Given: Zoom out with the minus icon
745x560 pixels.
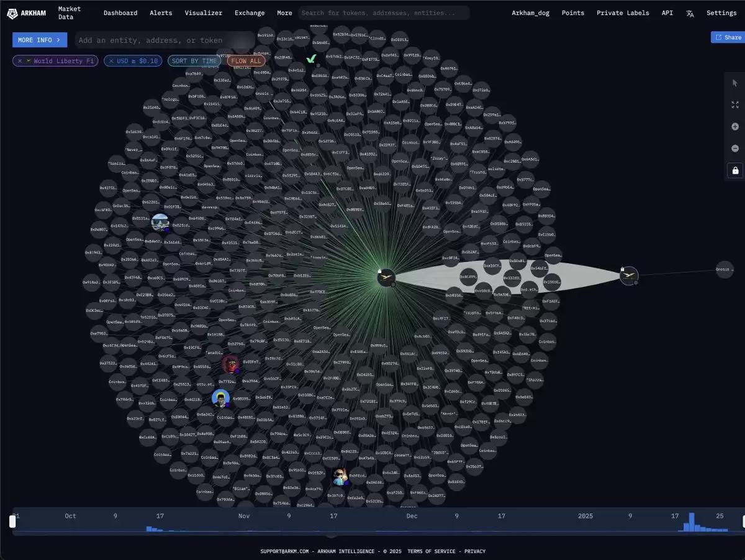Looking at the screenshot, I should click(735, 148).
